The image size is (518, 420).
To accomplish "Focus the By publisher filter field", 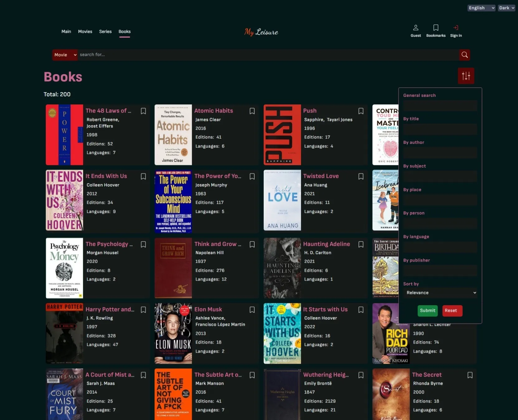I will [440, 271].
